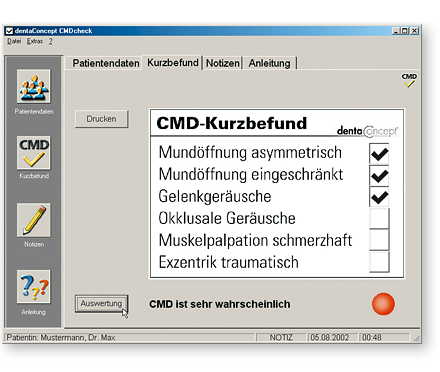Click the 05.08.2002 date in status bar

pyautogui.click(x=330, y=338)
